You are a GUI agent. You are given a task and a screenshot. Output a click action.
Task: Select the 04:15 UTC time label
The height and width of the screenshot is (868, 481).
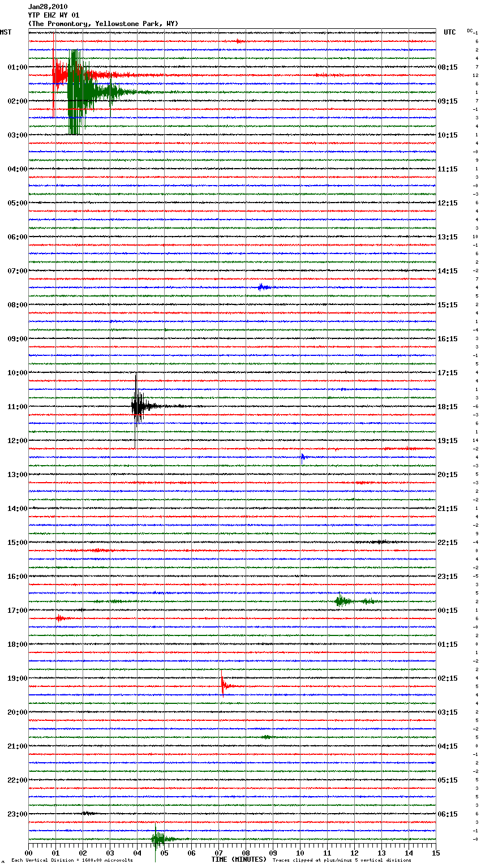(448, 746)
